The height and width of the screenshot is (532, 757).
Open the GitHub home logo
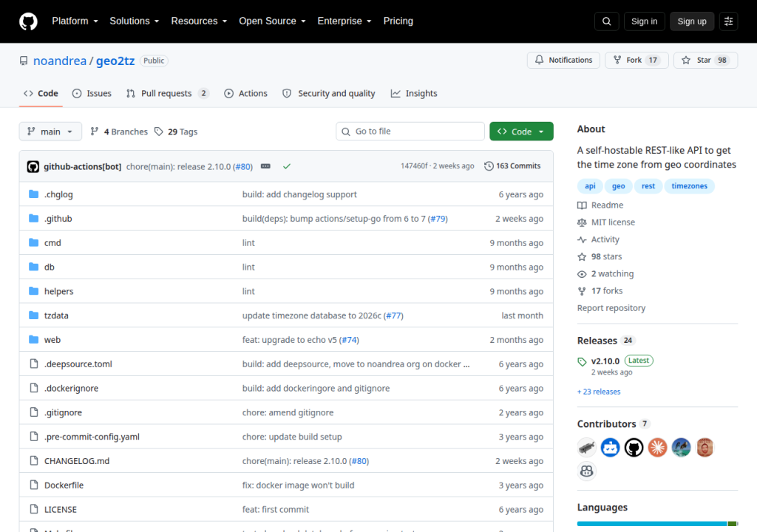(28, 21)
